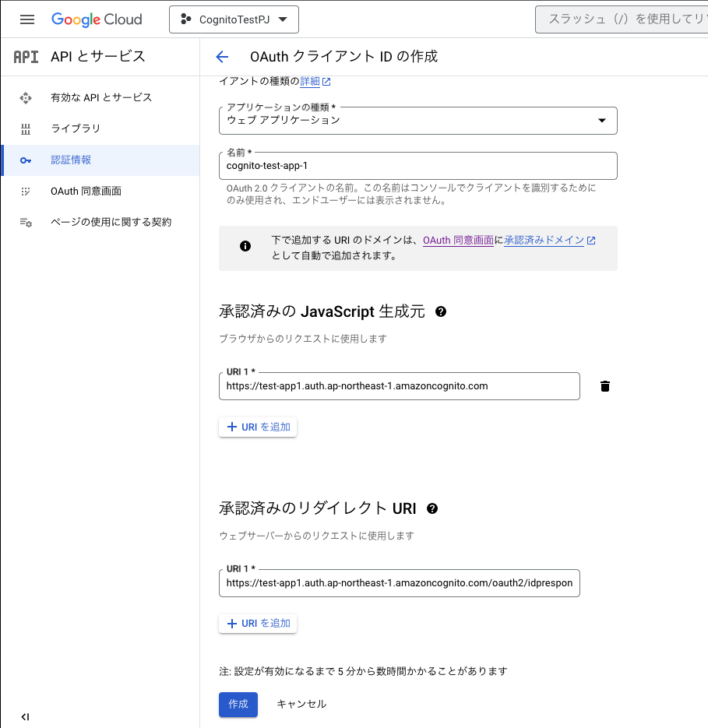Open the OAuth 同意画面 sidebar item
The width and height of the screenshot is (708, 728).
(76, 191)
